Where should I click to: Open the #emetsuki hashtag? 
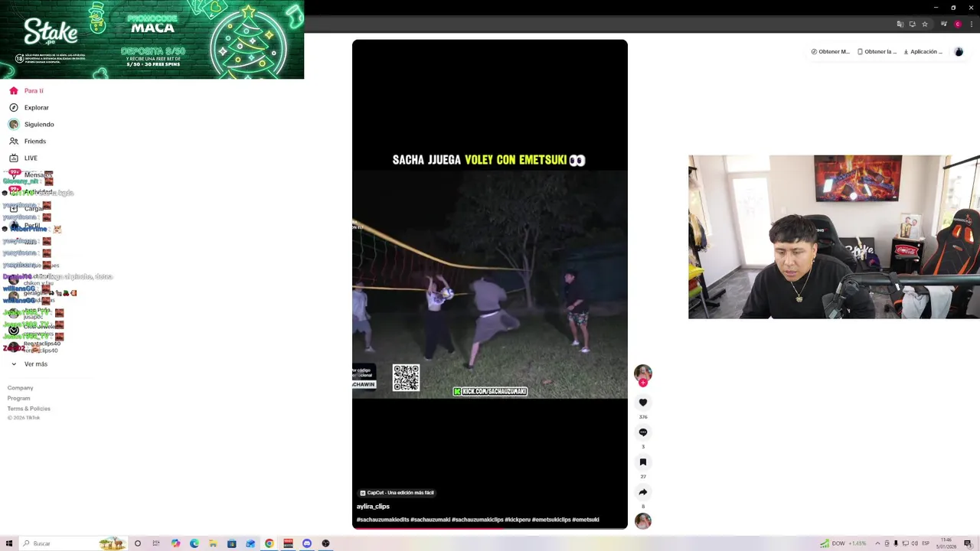[586, 520]
